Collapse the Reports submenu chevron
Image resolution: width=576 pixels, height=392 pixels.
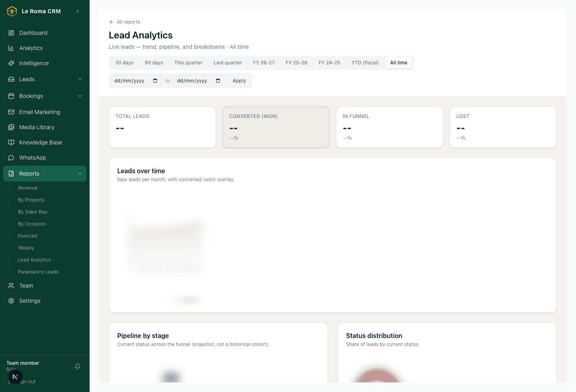click(x=80, y=174)
